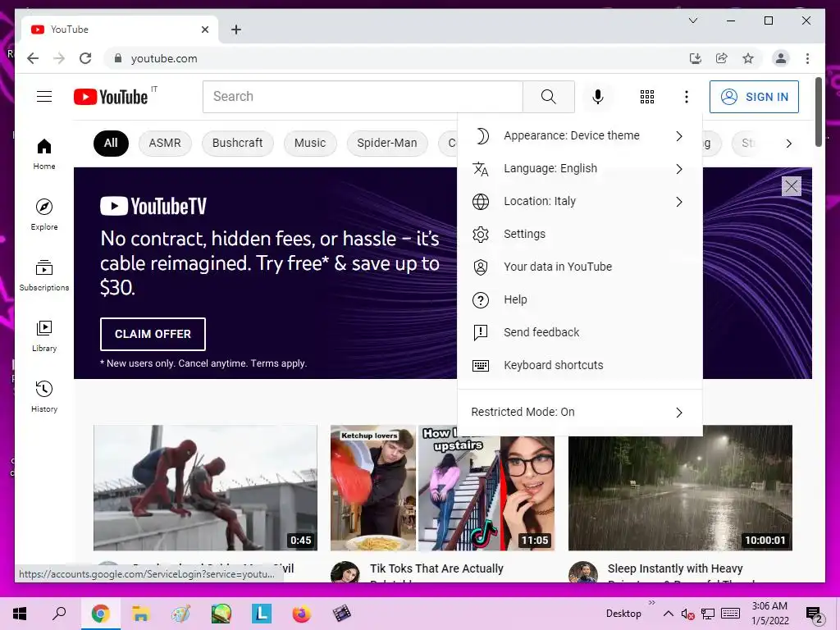Click the muted volume tray icon

tap(688, 614)
